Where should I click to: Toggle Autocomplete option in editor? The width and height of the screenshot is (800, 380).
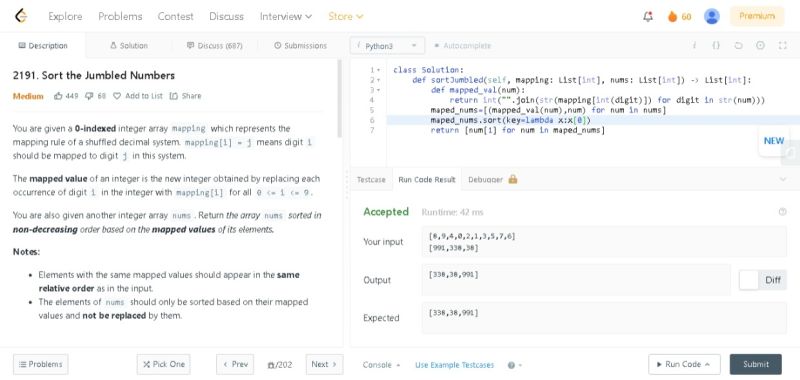[x=463, y=46]
